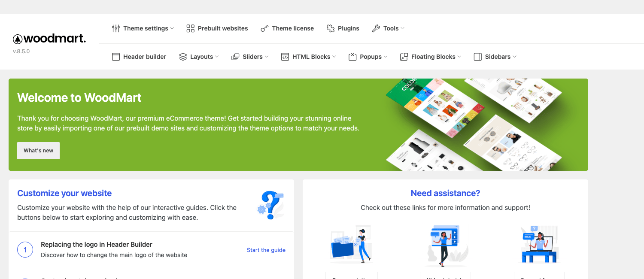Click the Customize your website heading
644x279 pixels.
[64, 193]
